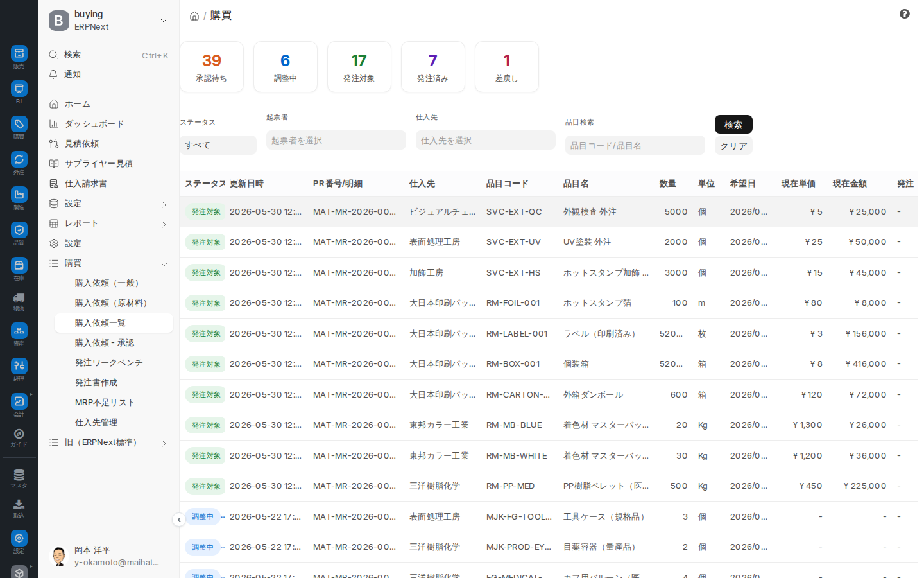Click the 岡本 洋平 user avatar
The image size is (924, 578).
(x=59, y=556)
